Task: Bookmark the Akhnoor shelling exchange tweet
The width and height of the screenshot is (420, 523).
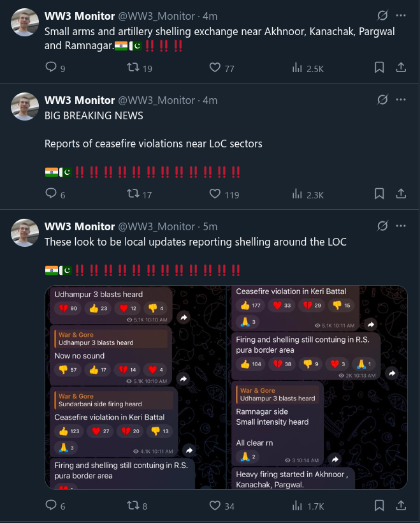Action: pos(379,68)
